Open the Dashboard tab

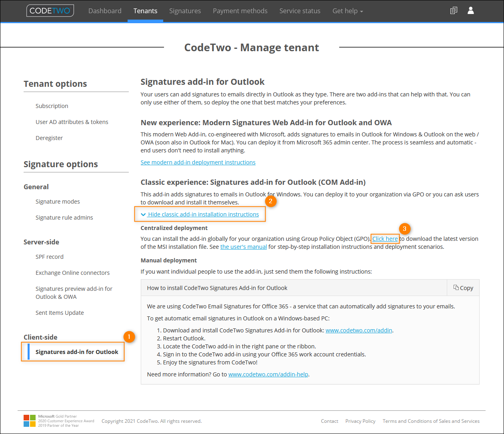click(x=105, y=11)
